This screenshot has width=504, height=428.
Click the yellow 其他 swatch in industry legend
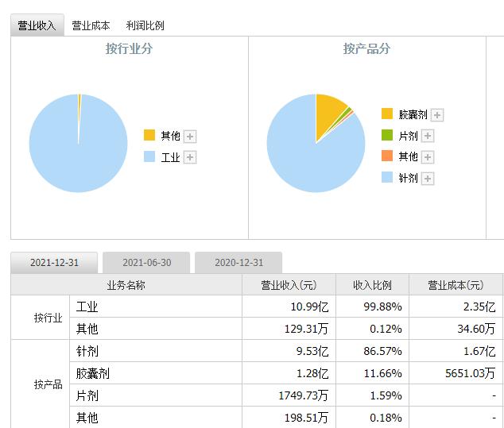(x=149, y=135)
